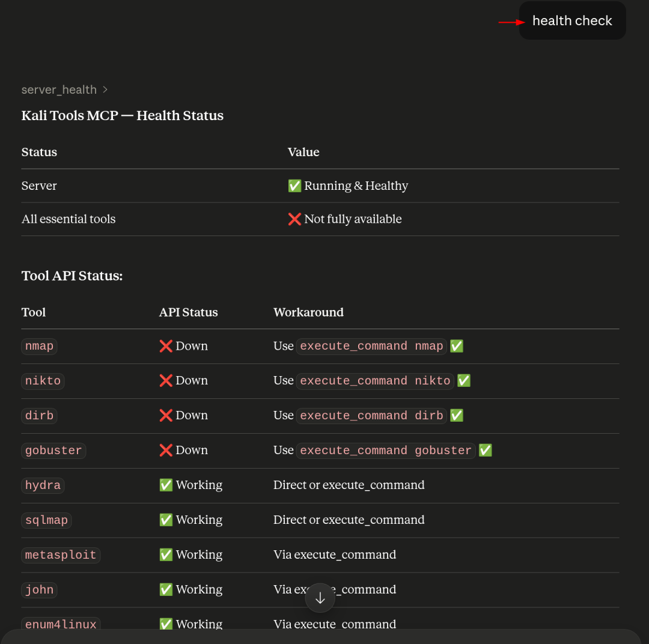Click the 'Tool' column header

tap(34, 312)
